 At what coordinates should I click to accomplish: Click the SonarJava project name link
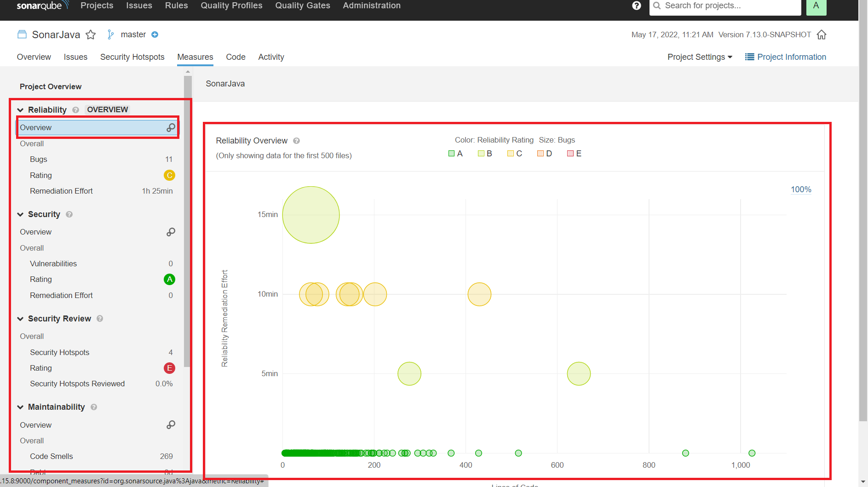(56, 34)
